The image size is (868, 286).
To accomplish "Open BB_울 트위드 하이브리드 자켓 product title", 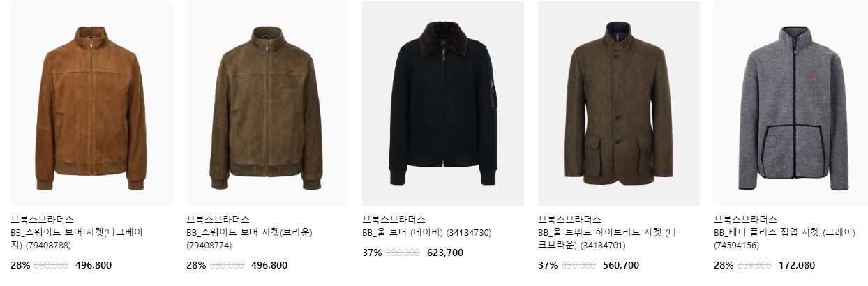I will tap(607, 239).
